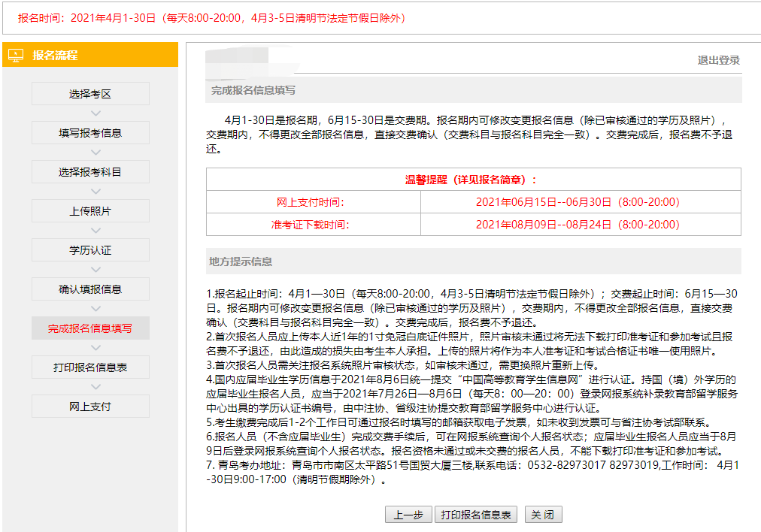
Task: Open the 填写报考信息 step
Action: pyautogui.click(x=90, y=133)
